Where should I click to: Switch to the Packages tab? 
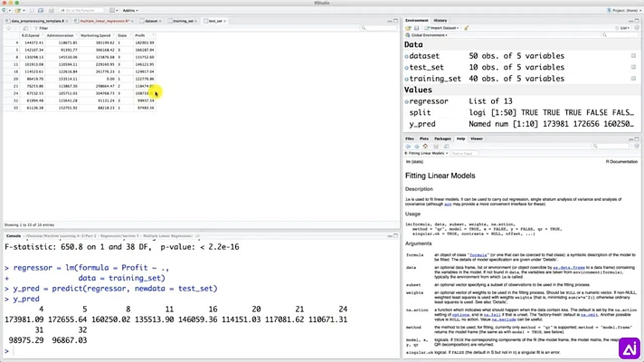[x=442, y=138]
